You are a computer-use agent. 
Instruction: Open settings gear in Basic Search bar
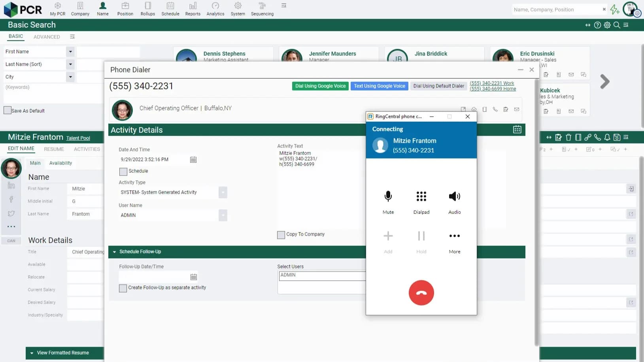pos(607,25)
